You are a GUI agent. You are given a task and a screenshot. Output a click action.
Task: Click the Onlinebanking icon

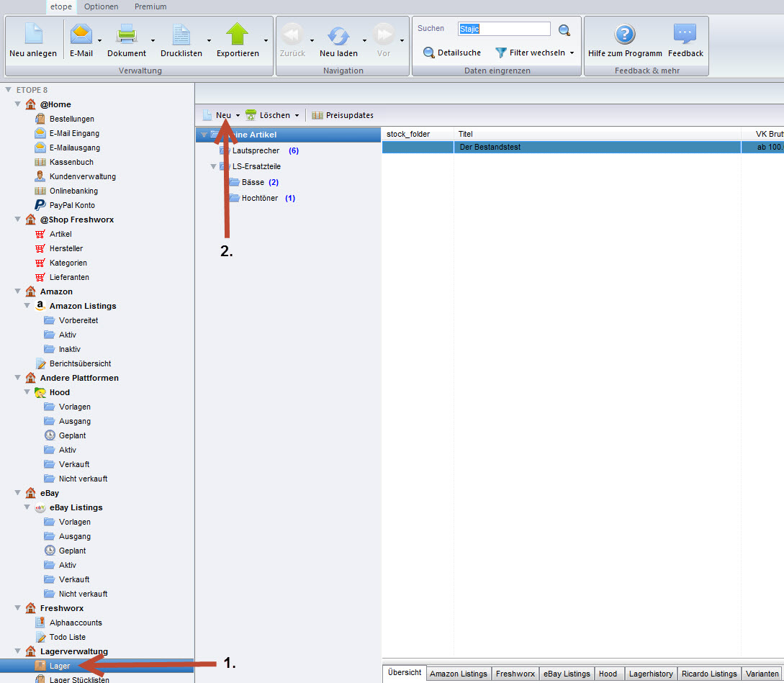[40, 191]
